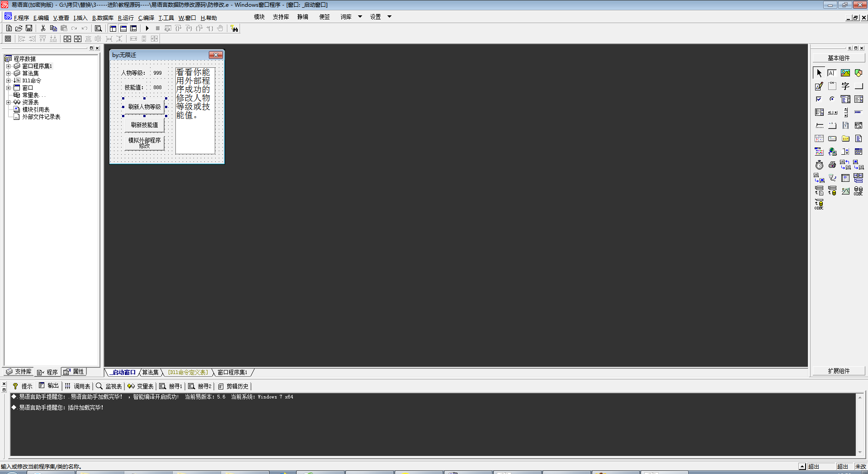Click the 模拟外部程序修改 form button
This screenshot has height=474, width=868.
144,143
